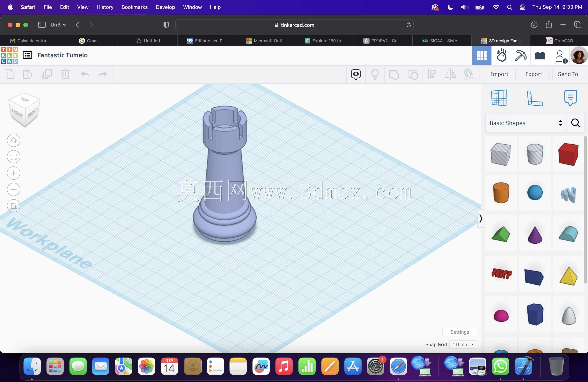Viewport: 588px width, 382px height.
Task: Click the view cube Top face
Action: [x=25, y=99]
